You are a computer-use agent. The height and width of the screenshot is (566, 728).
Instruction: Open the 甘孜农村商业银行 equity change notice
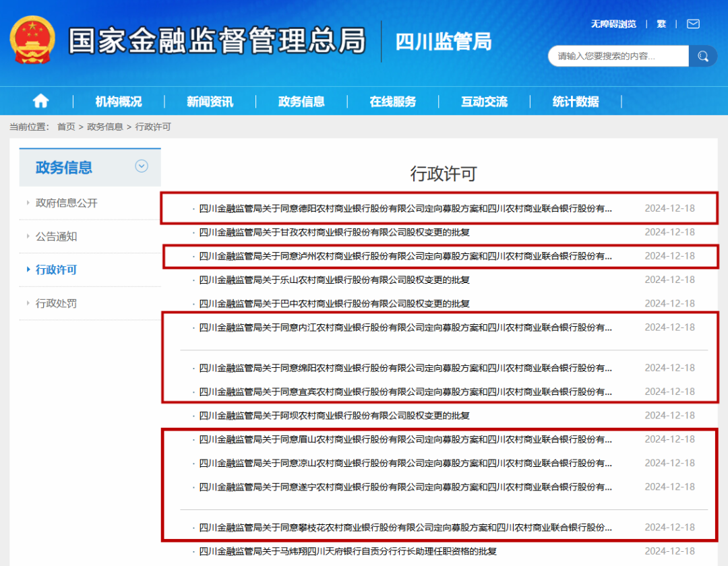click(x=334, y=232)
